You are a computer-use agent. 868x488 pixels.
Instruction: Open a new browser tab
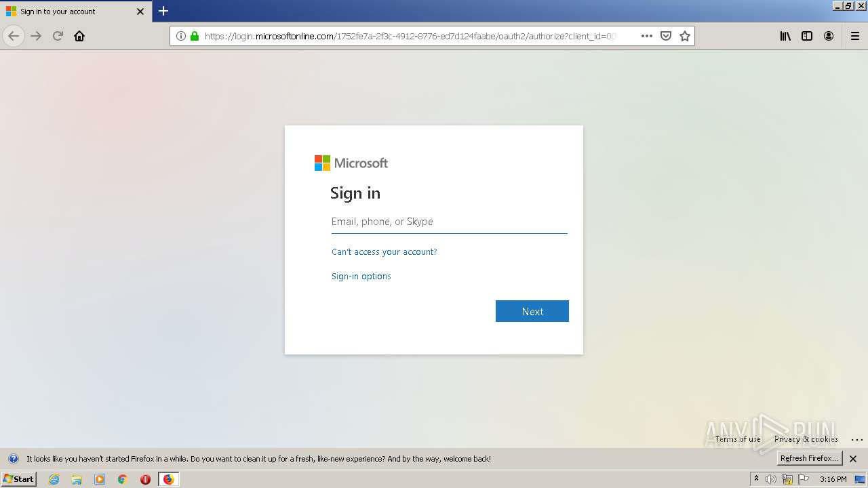click(x=163, y=11)
